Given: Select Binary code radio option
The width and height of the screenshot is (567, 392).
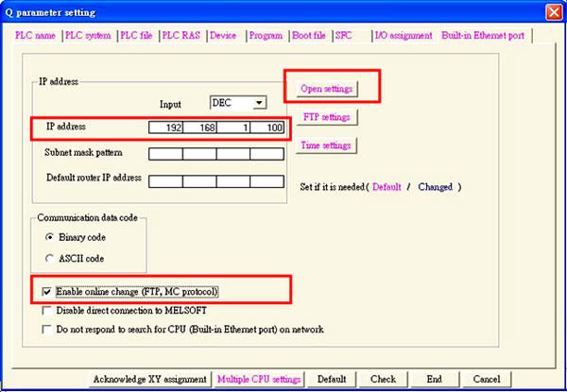Looking at the screenshot, I should pos(49,237).
